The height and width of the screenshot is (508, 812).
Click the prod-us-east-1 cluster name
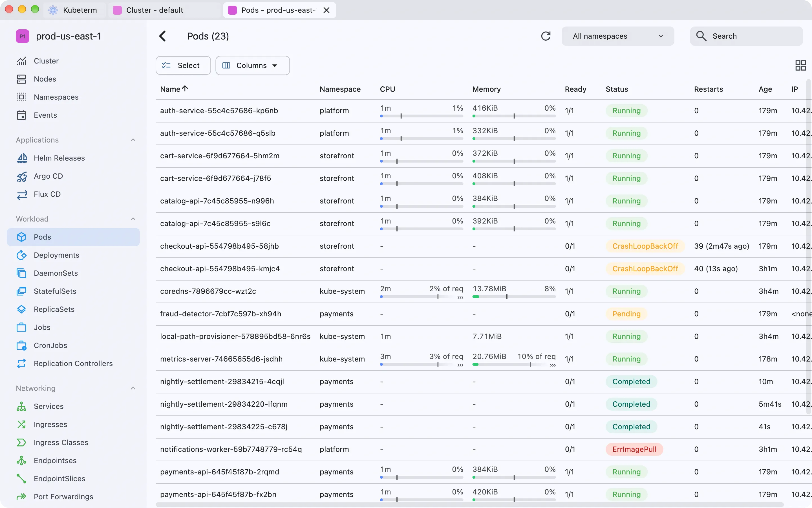(x=69, y=36)
